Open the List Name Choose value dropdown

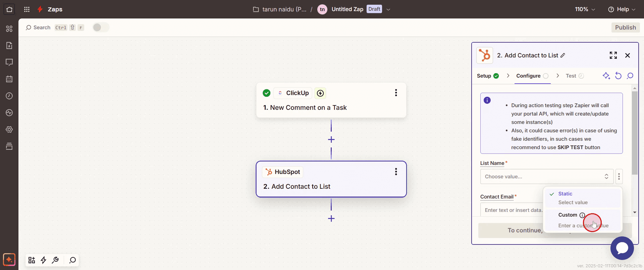pyautogui.click(x=547, y=177)
